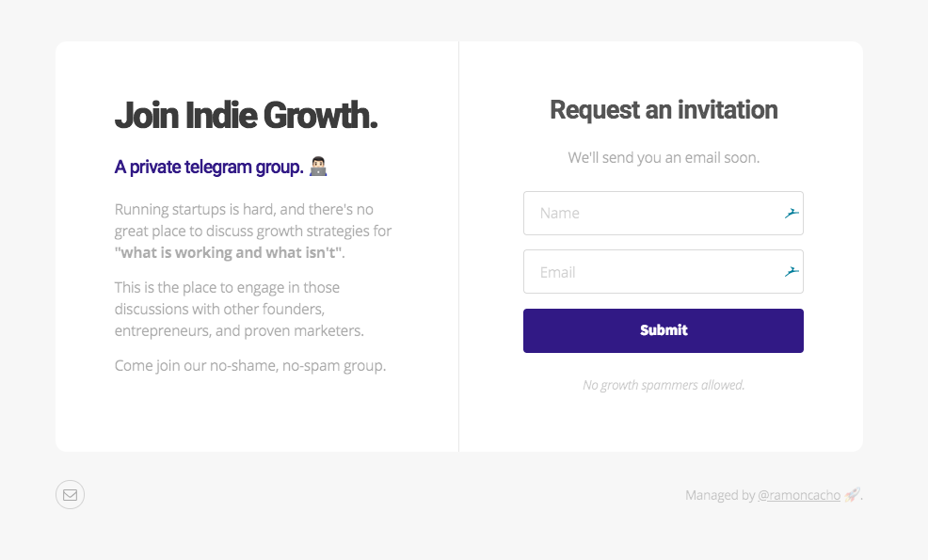Select the 'Join Indie Growth' heading
The height and width of the screenshot is (560, 928).
[246, 115]
